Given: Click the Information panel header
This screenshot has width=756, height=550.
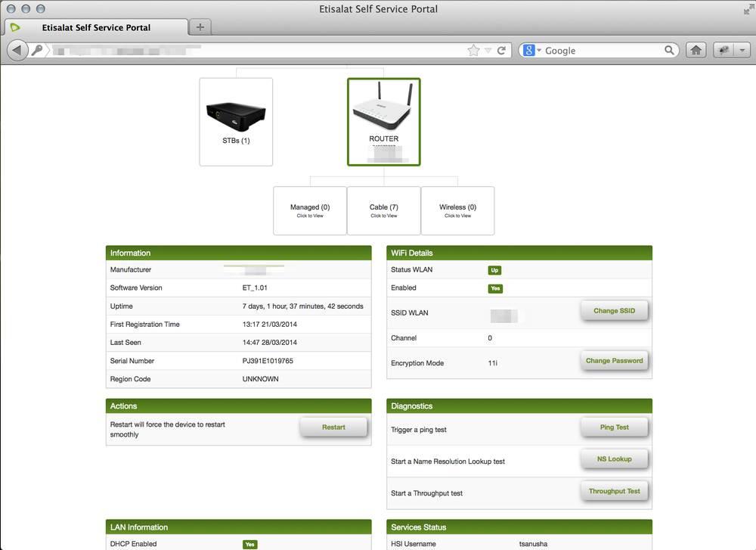Looking at the screenshot, I should [x=239, y=253].
